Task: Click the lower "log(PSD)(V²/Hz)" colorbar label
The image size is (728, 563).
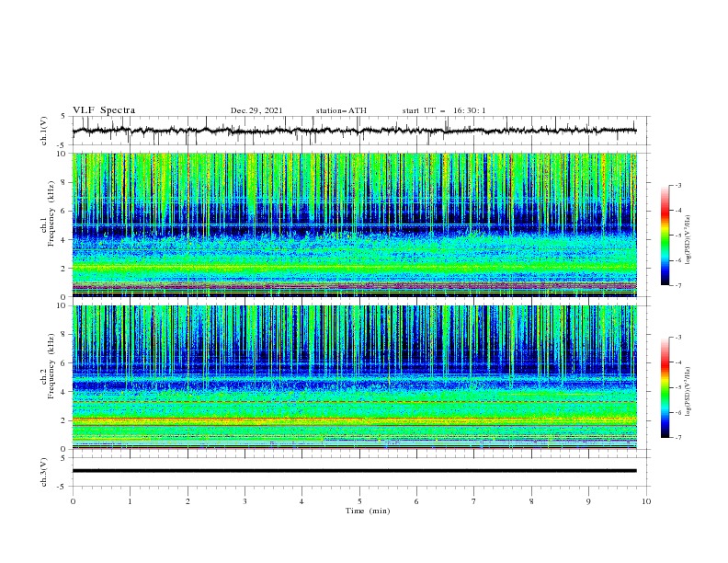Action: (x=688, y=391)
